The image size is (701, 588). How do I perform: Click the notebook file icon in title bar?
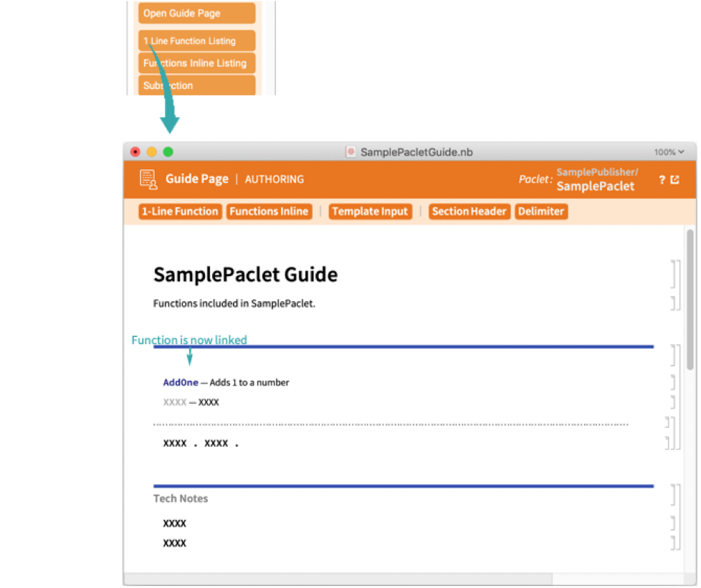[x=350, y=152]
